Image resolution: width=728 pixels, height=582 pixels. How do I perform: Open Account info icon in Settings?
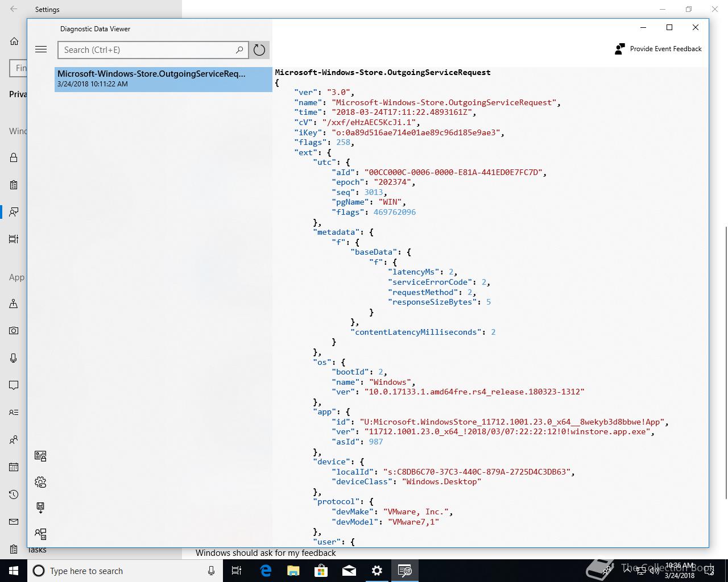(14, 412)
